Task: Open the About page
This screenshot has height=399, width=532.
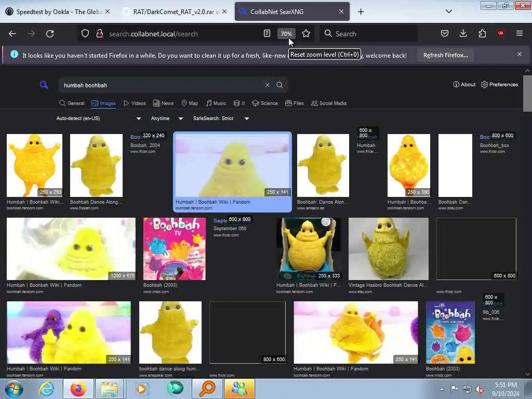Action: tap(464, 85)
